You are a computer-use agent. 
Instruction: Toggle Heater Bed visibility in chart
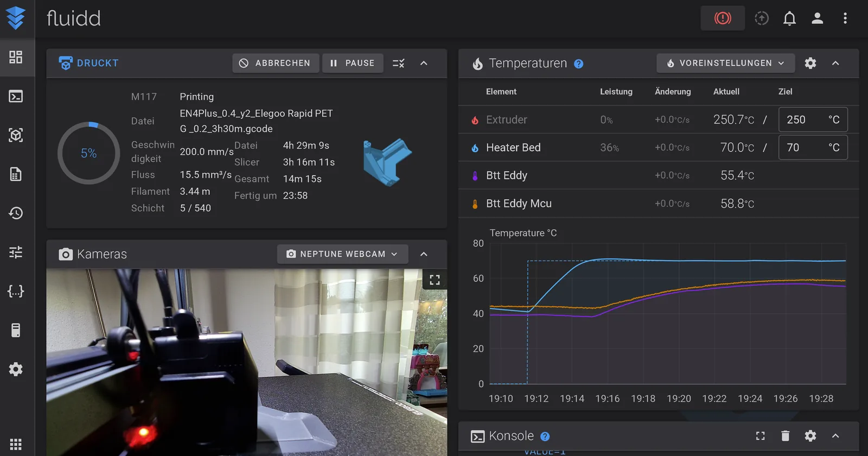coord(475,148)
